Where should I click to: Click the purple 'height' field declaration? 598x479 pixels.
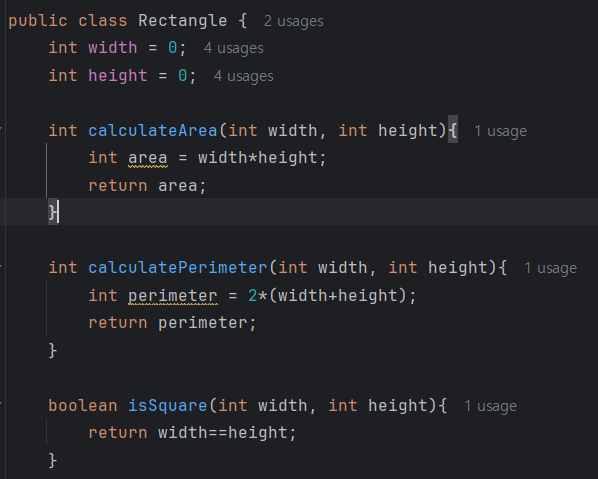pyautogui.click(x=118, y=76)
